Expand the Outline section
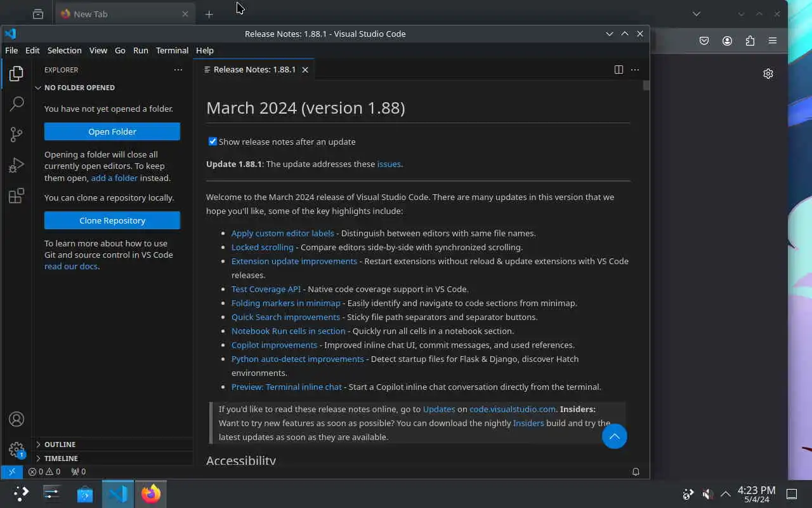The image size is (812, 508). coord(112,444)
